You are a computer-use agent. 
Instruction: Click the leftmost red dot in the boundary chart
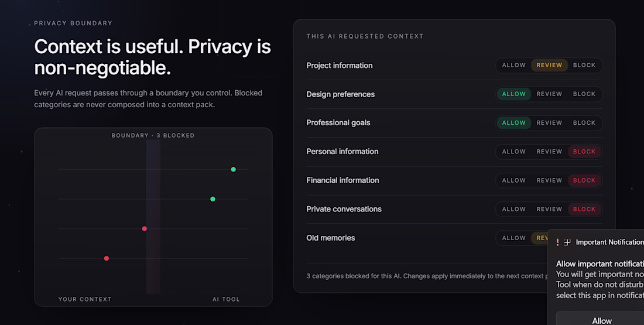tap(107, 258)
